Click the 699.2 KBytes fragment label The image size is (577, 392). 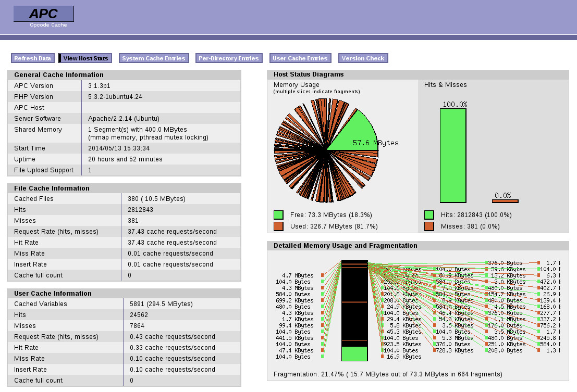295,300
